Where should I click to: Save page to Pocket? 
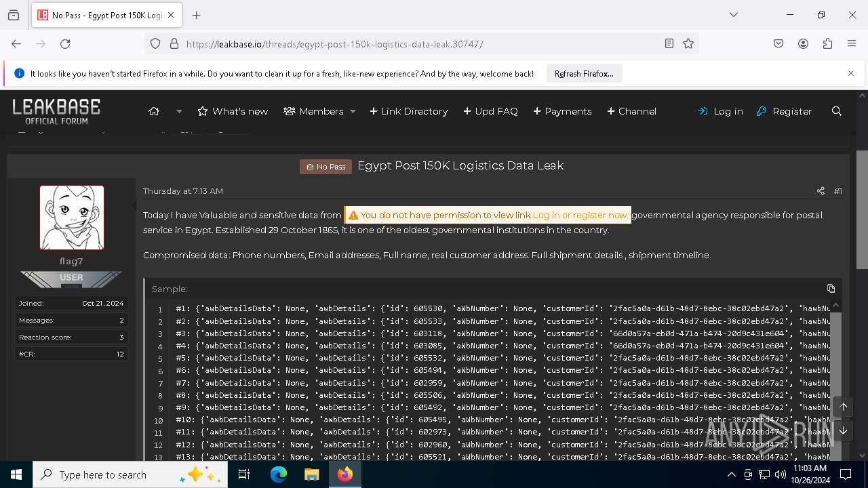point(778,43)
